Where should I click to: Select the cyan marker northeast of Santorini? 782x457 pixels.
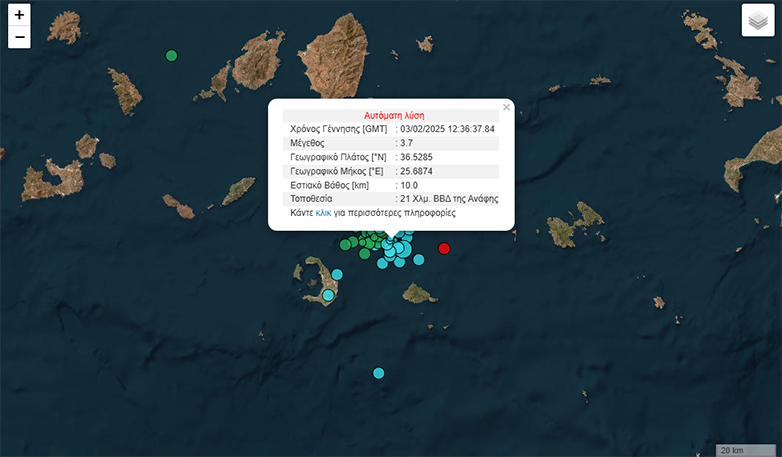point(337,274)
